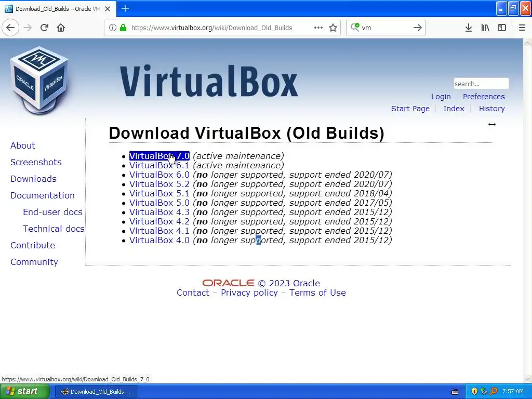Open the Login link

441,97
